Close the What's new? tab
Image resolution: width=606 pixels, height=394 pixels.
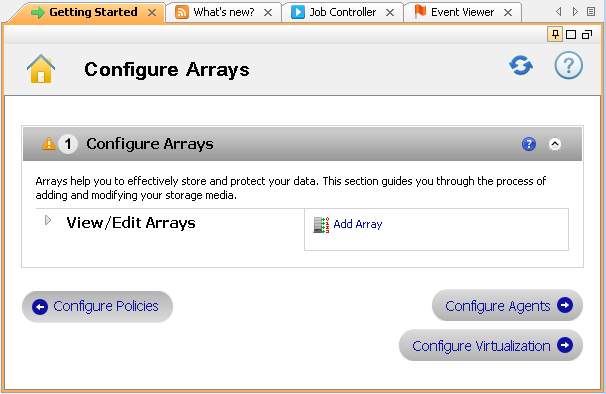[x=268, y=13]
